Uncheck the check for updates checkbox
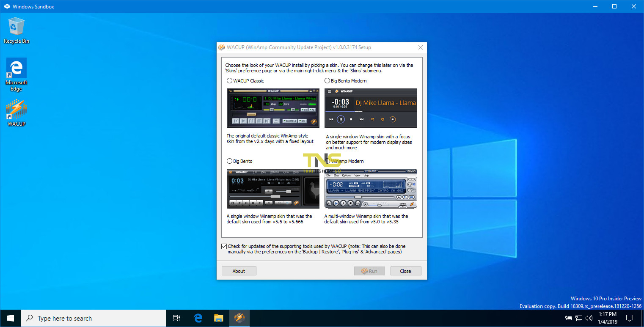Image resolution: width=644 pixels, height=327 pixels. point(224,246)
